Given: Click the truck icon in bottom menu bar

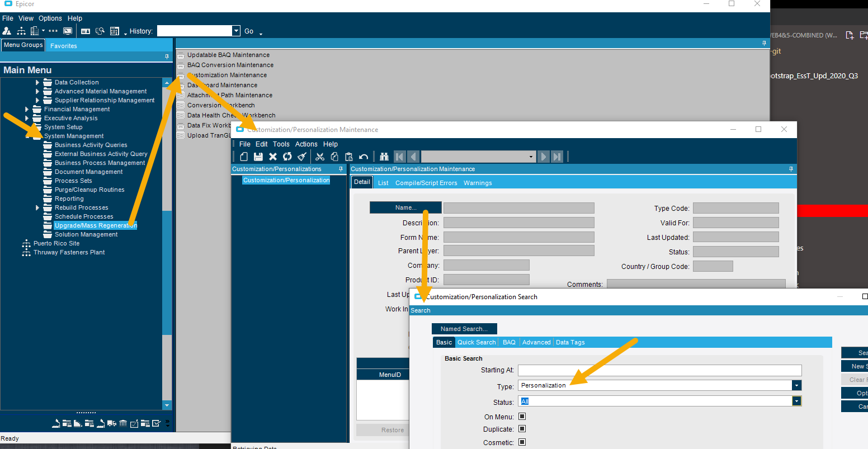Looking at the screenshot, I should 112,423.
